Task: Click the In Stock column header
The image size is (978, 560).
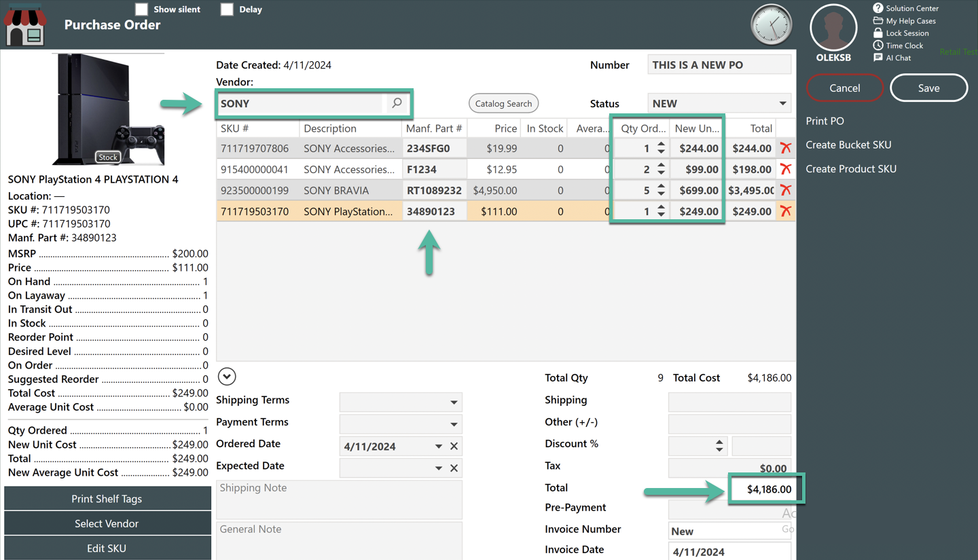Action: (545, 128)
